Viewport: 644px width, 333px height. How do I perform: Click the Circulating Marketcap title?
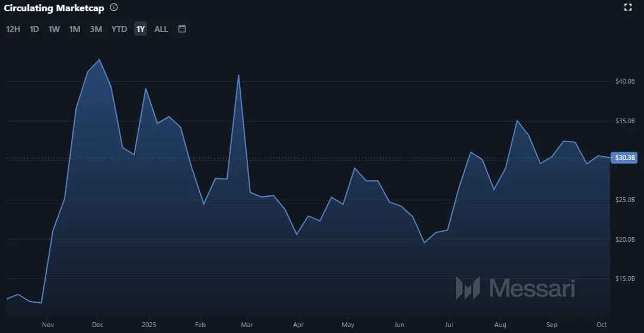coord(54,8)
